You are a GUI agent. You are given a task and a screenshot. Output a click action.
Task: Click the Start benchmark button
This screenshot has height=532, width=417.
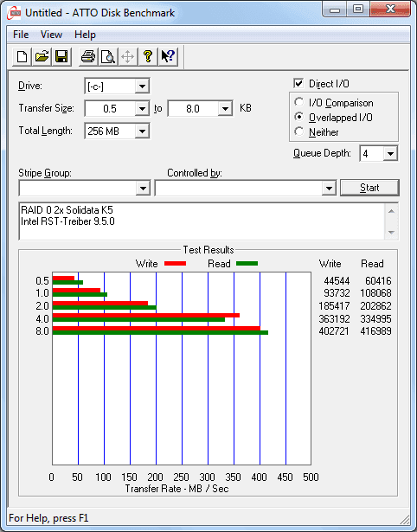(369, 188)
